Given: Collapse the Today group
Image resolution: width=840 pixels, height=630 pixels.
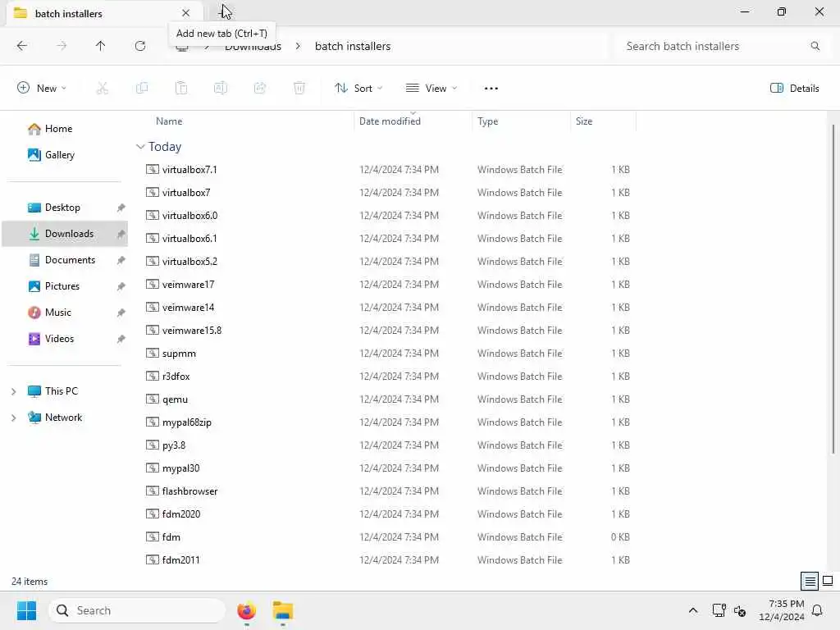Looking at the screenshot, I should (140, 147).
